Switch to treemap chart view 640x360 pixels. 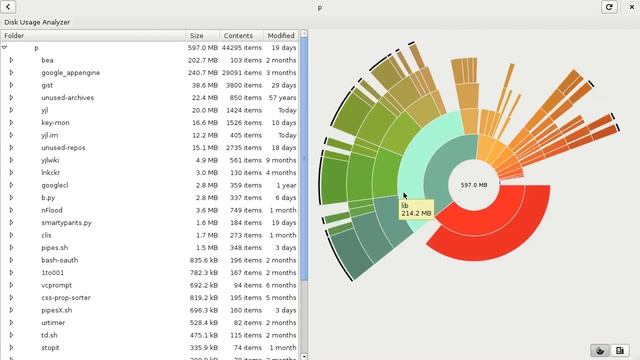[620, 350]
